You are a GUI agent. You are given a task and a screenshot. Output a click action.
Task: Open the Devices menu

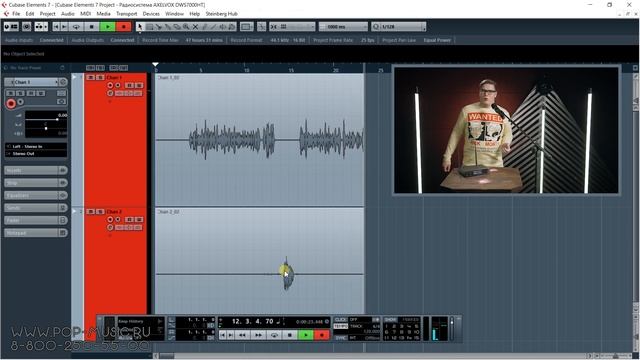(151, 13)
